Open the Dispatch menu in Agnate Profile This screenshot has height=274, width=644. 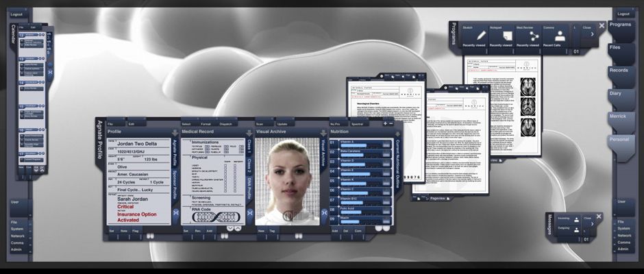point(226,124)
